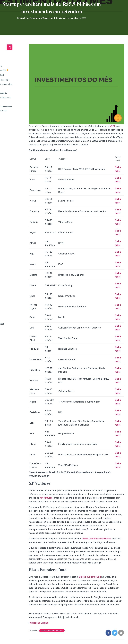Click Saiba mais for Rappi investment

(x=118, y=402)
